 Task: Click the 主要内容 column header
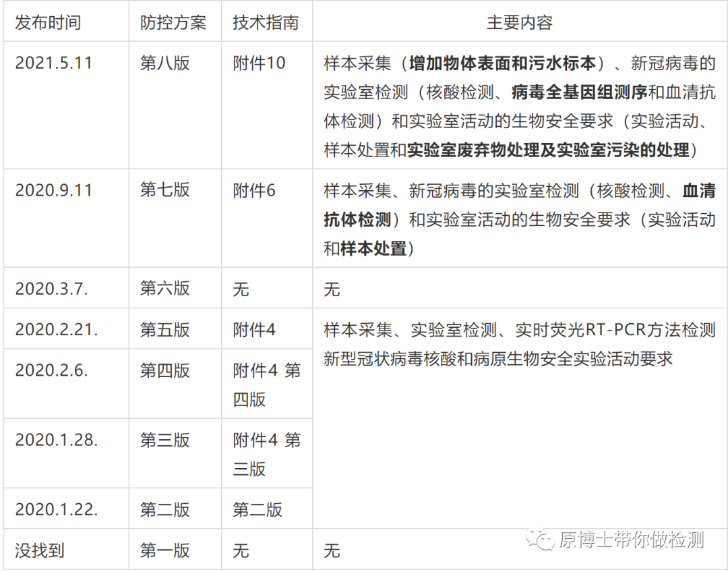(519, 22)
